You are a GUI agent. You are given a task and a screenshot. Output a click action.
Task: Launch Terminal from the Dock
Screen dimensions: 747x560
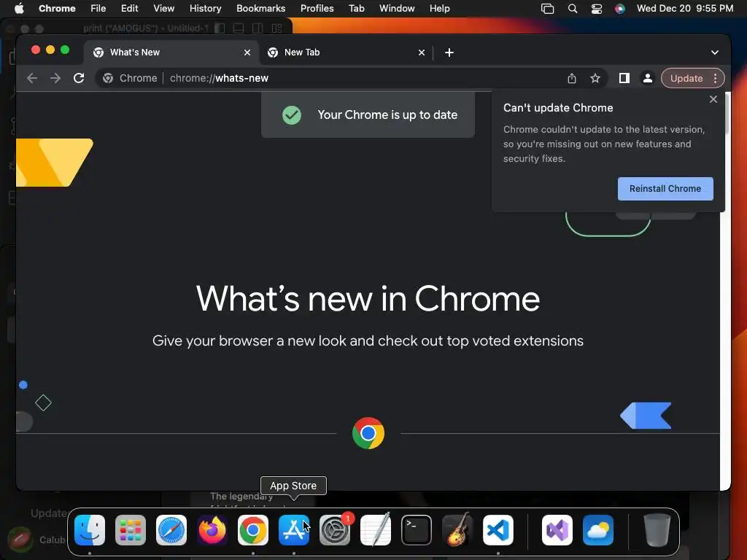click(x=417, y=530)
